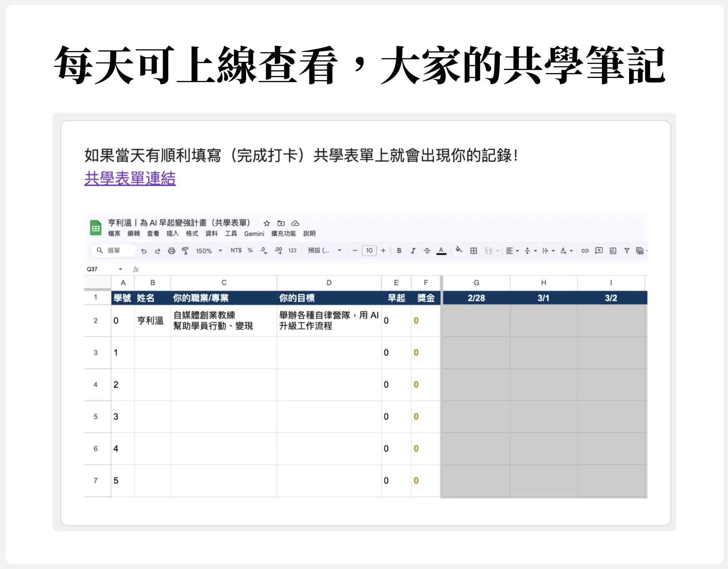Star the 共學表單 spreadsheet
Screen dimensions: 728x569
click(x=267, y=223)
